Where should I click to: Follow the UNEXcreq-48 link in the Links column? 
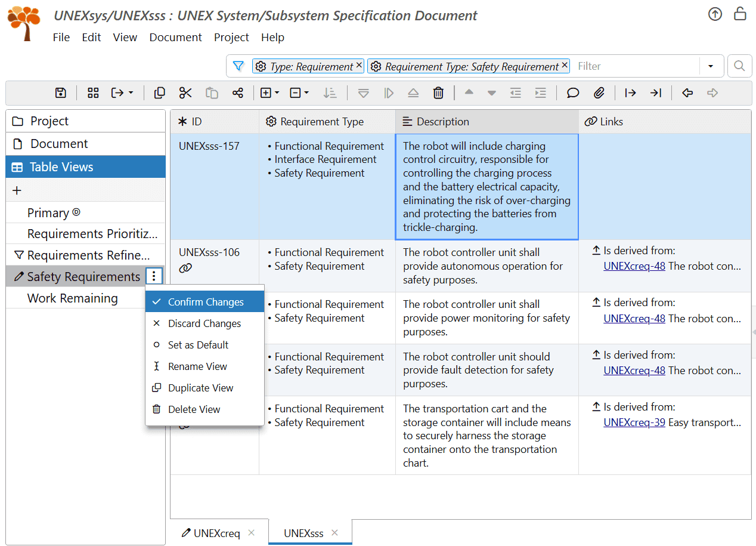634,266
